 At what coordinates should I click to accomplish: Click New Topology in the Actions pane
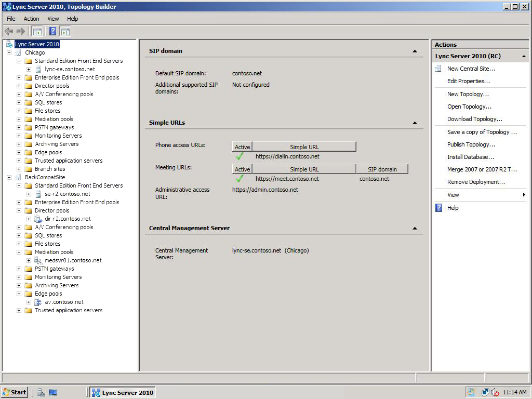tap(468, 94)
